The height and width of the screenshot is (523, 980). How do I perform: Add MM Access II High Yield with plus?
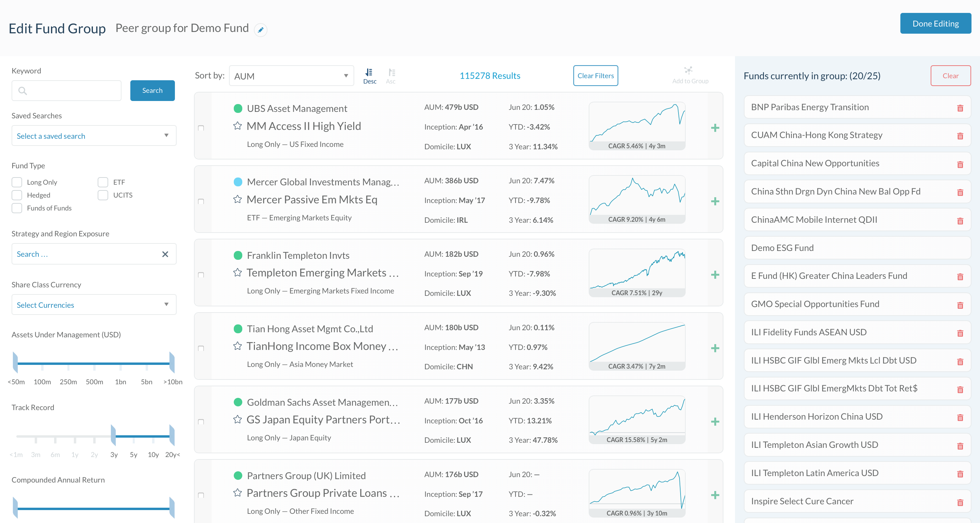click(x=715, y=128)
